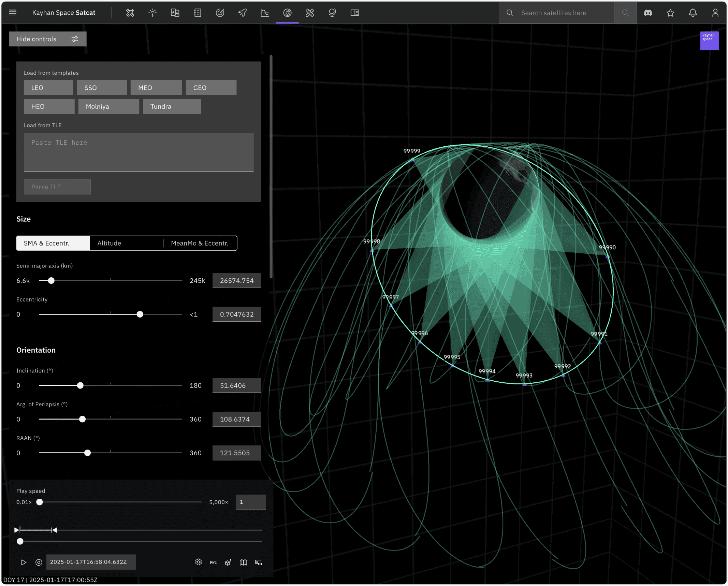Click the Eccentricity slider handle
The height and width of the screenshot is (586, 728).
click(x=140, y=314)
